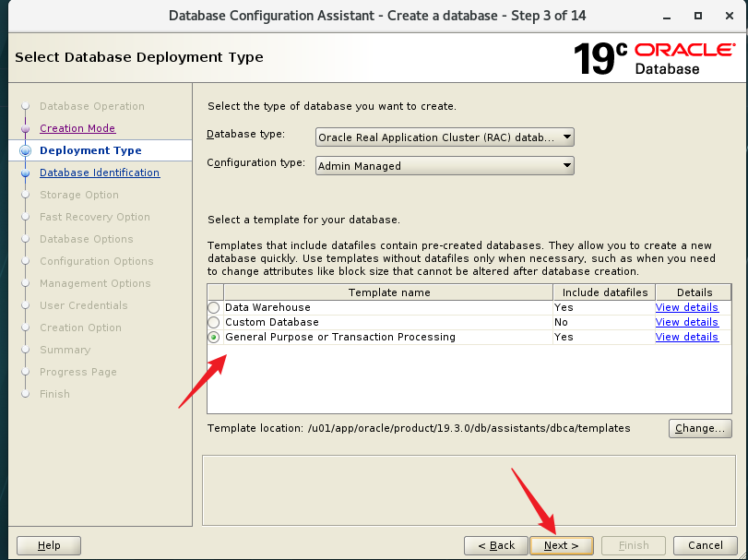Click the Details column header

[x=694, y=292]
